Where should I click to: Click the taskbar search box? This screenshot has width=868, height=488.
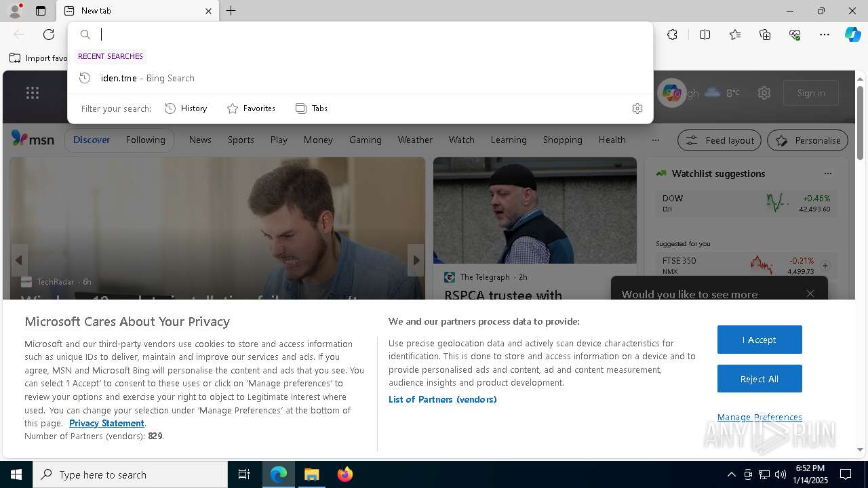coord(130,474)
